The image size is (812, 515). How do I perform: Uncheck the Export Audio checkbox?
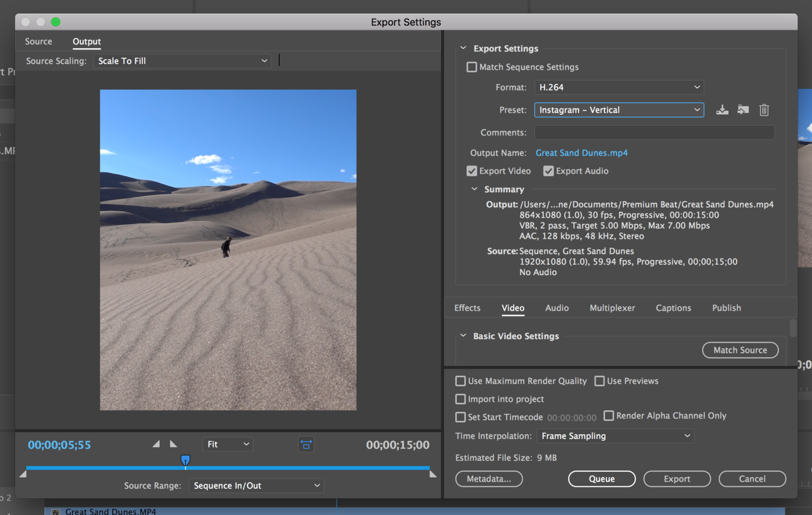point(548,171)
